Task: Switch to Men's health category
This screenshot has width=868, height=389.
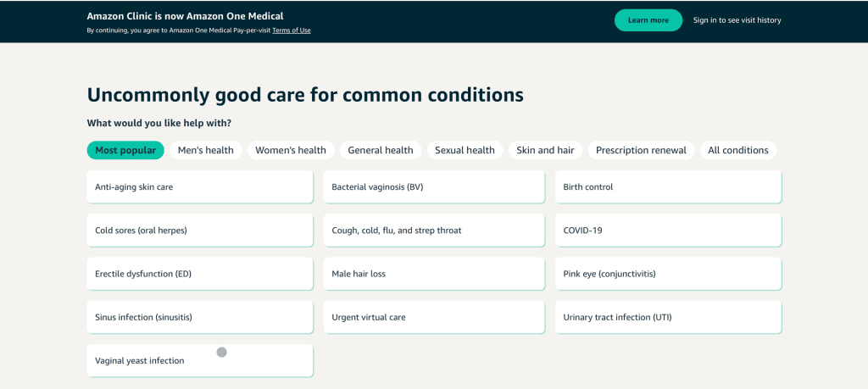Action: (205, 150)
